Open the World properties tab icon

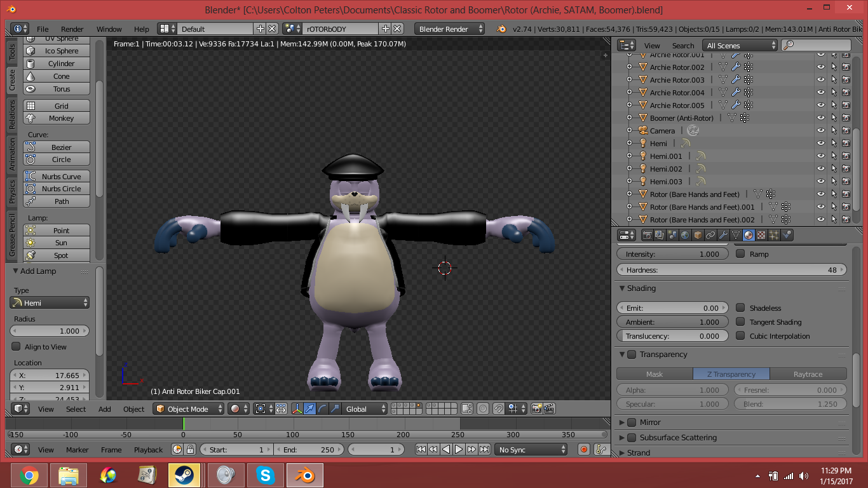point(685,235)
